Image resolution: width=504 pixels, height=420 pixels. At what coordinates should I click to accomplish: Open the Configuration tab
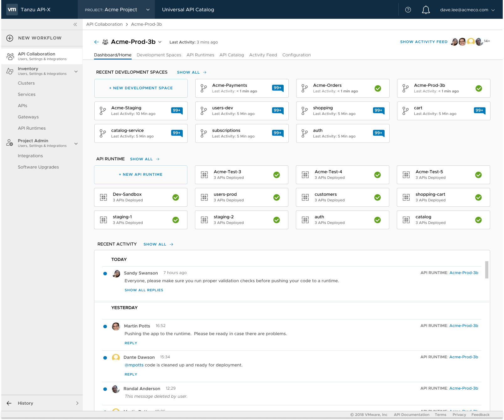(297, 55)
